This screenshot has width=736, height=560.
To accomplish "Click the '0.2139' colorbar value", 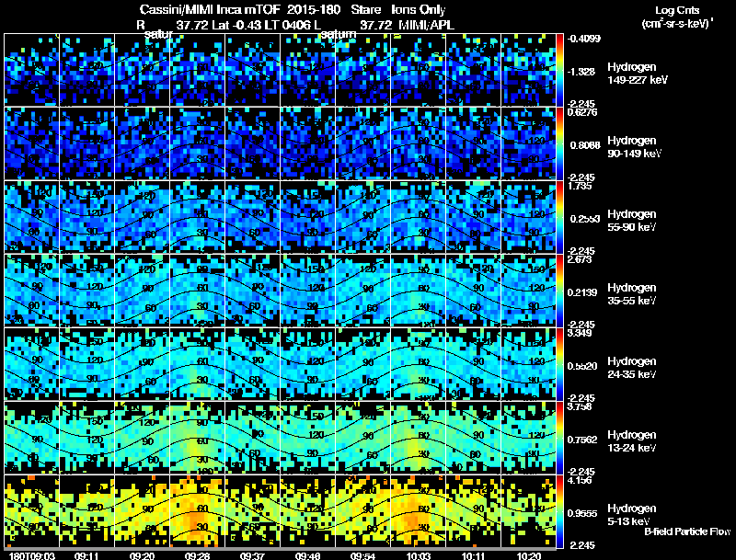I will (582, 292).
